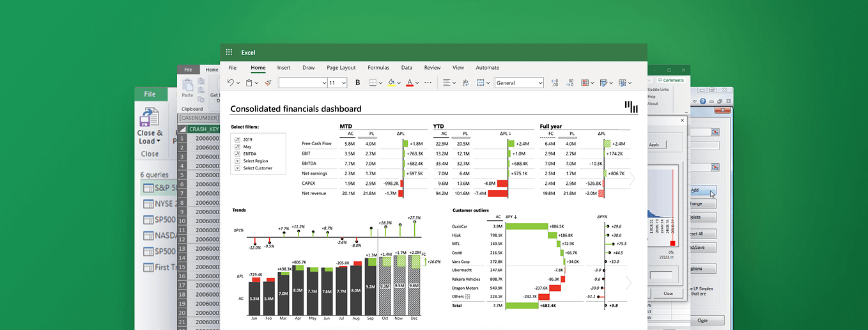Toggle the May filter button
The height and width of the screenshot is (330, 868).
pos(237,146)
